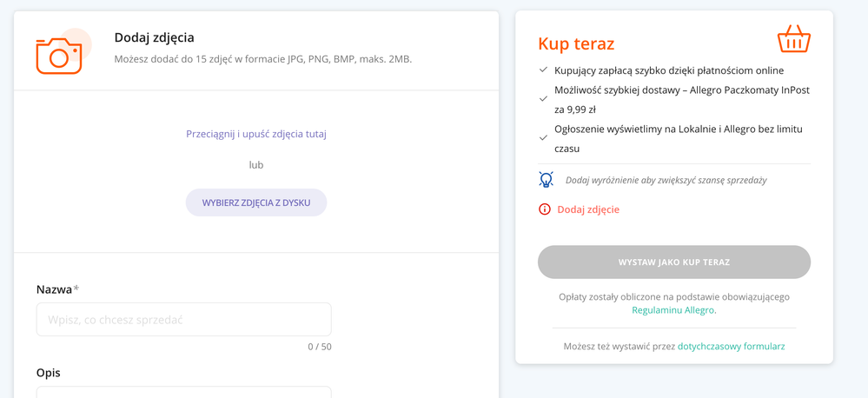The image size is (868, 398).
Task: Click checkmark beside InPost Paczkomaty delivery
Action: point(543,99)
